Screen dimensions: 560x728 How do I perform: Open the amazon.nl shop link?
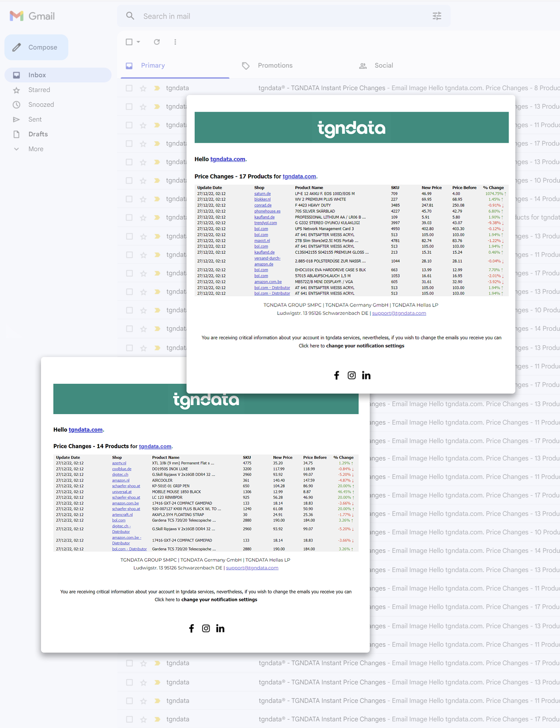pyautogui.click(x=121, y=480)
